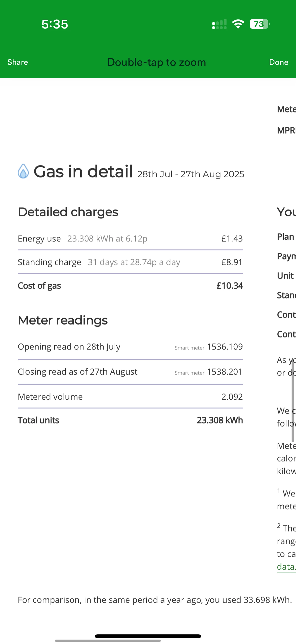Tap the Share button
The width and height of the screenshot is (296, 644).
[17, 62]
